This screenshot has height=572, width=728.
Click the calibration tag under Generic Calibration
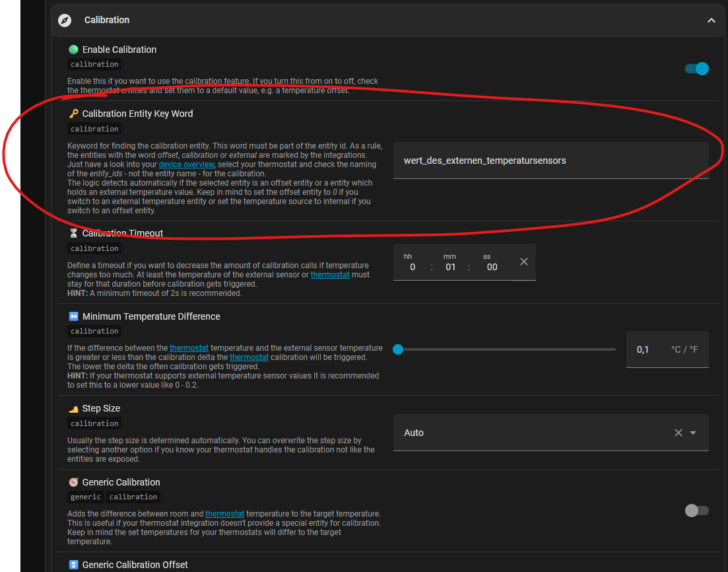point(133,497)
